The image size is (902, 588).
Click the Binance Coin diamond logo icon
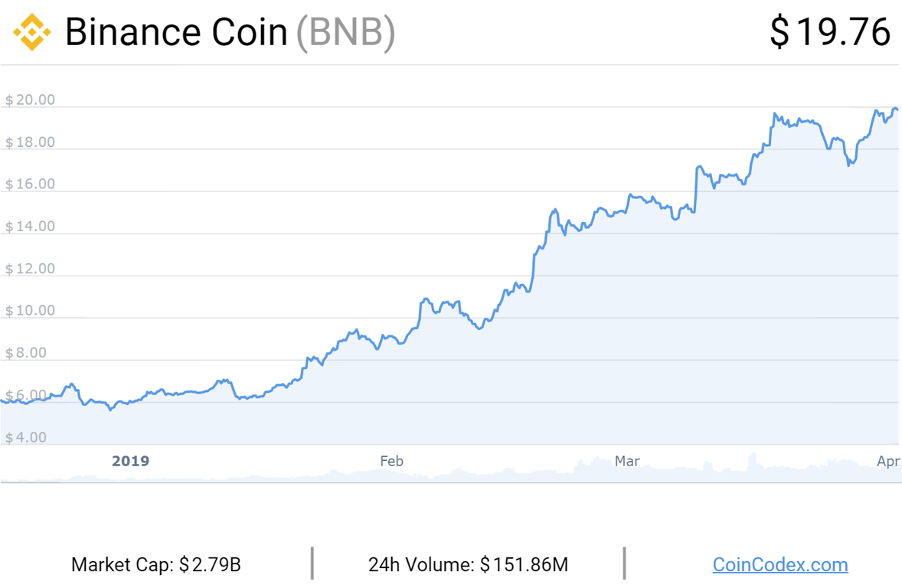tap(31, 32)
